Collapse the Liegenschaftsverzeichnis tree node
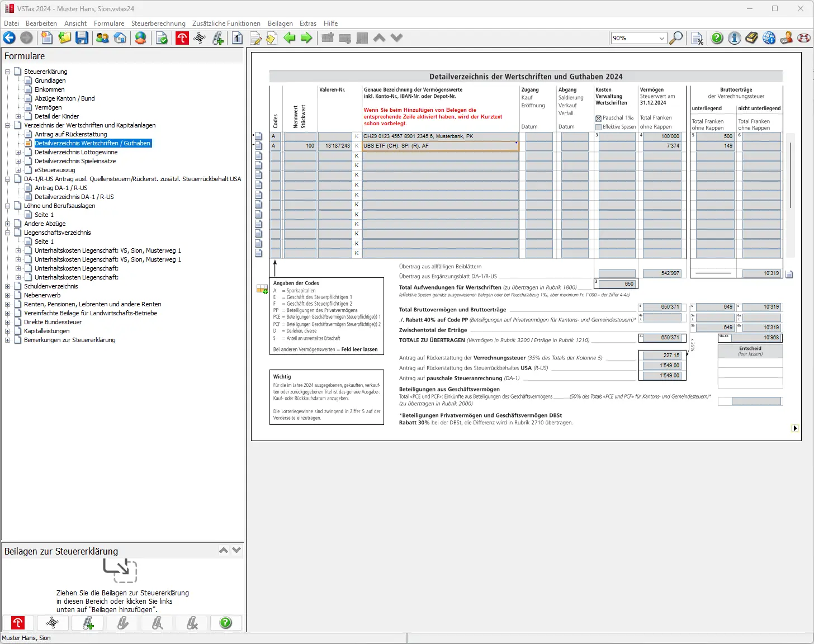This screenshot has height=644, width=814. 8,233
